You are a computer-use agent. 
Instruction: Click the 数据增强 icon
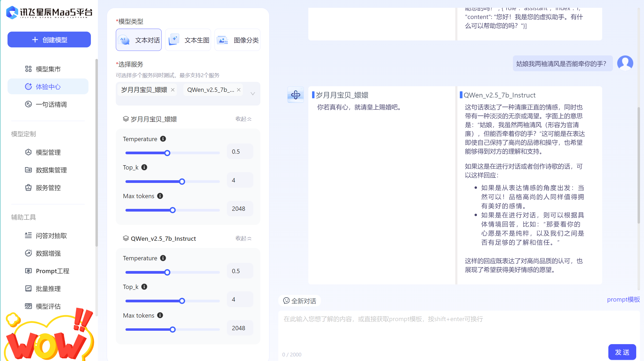pos(28,253)
